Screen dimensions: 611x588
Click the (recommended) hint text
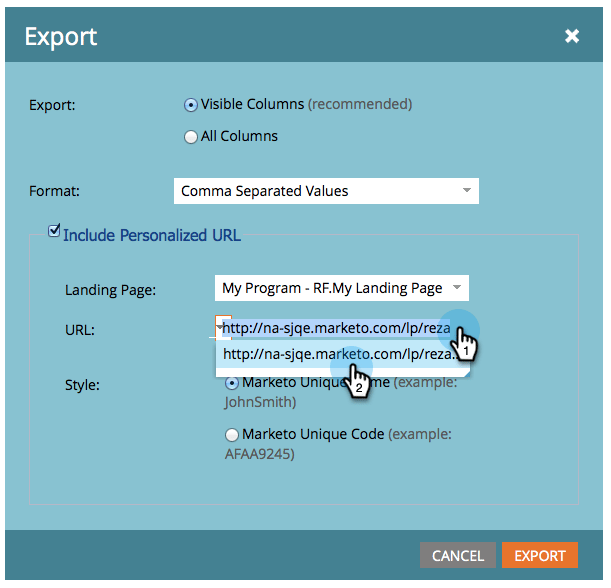[360, 104]
